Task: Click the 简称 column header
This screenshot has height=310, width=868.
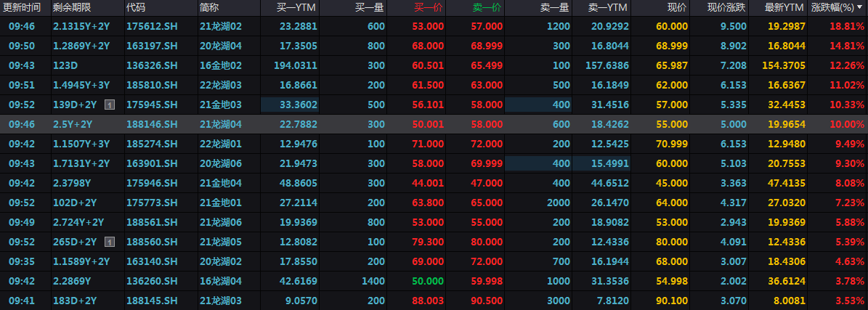Action: [x=208, y=8]
